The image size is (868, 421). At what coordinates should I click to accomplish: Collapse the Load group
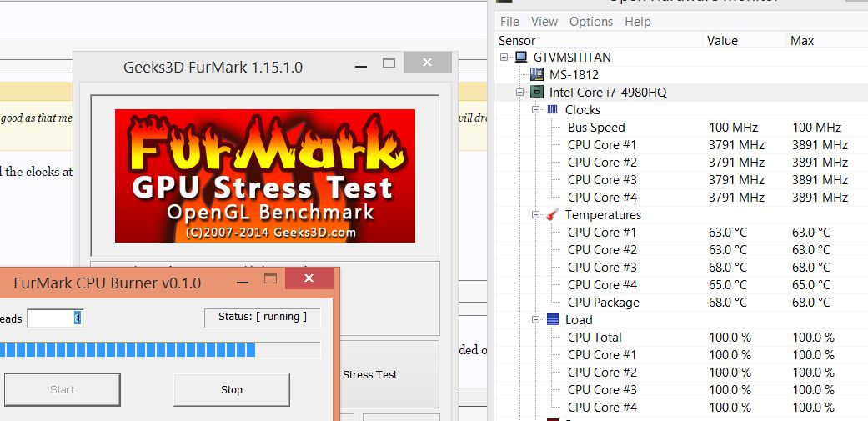click(x=535, y=320)
